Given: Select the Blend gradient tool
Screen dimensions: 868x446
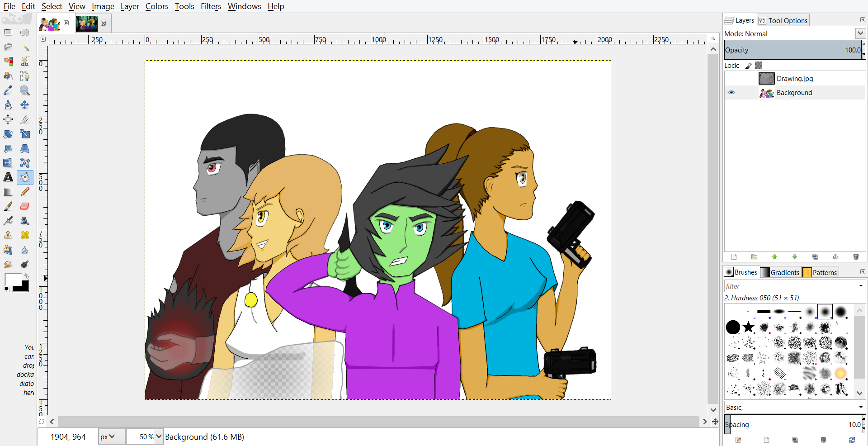Looking at the screenshot, I should pyautogui.click(x=8, y=192).
